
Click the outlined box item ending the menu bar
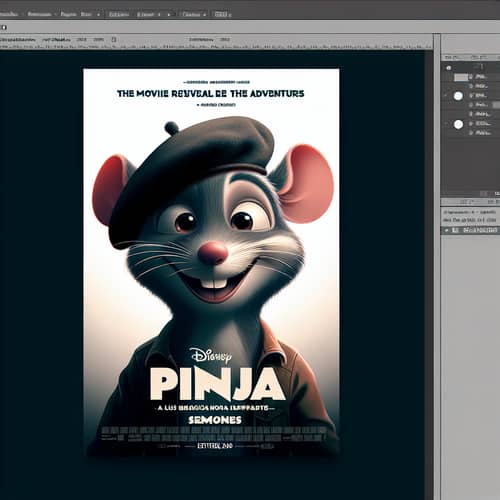[x=223, y=14]
